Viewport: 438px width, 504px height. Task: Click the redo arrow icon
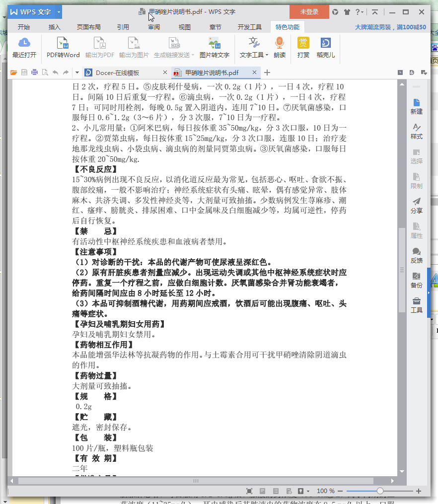[66, 72]
